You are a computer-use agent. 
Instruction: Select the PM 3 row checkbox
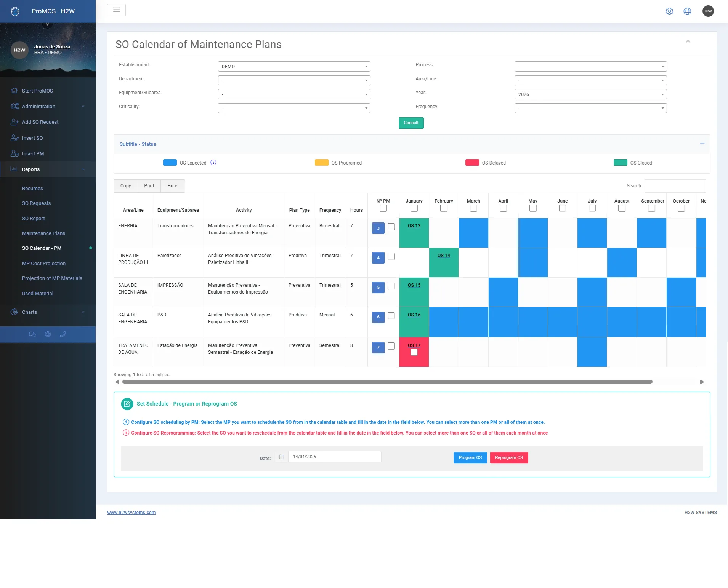[391, 227]
